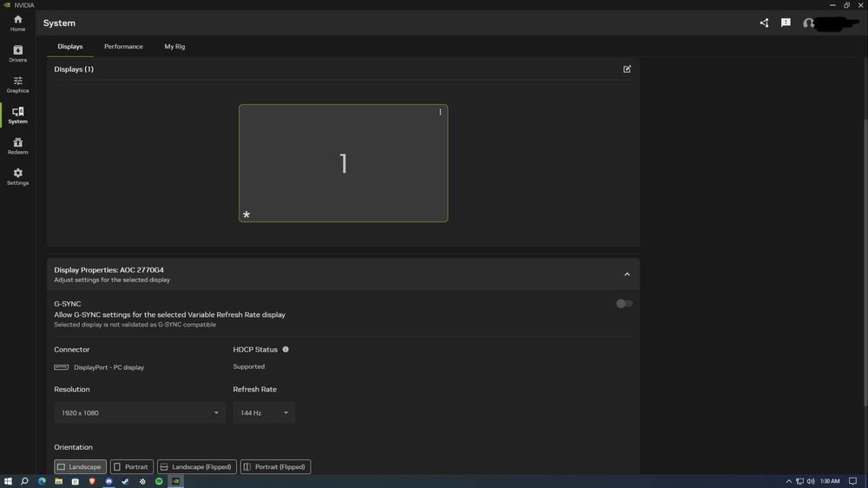Go to Home in the sidebar

(17, 23)
